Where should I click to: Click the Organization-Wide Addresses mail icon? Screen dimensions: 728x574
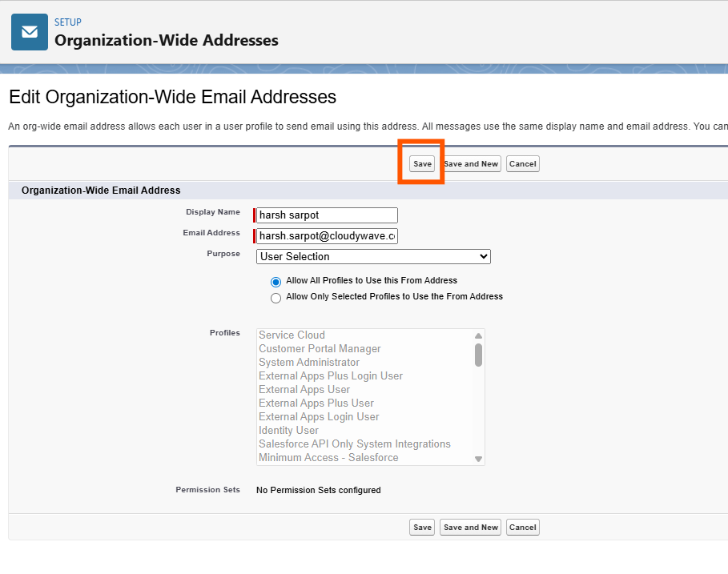tap(30, 32)
